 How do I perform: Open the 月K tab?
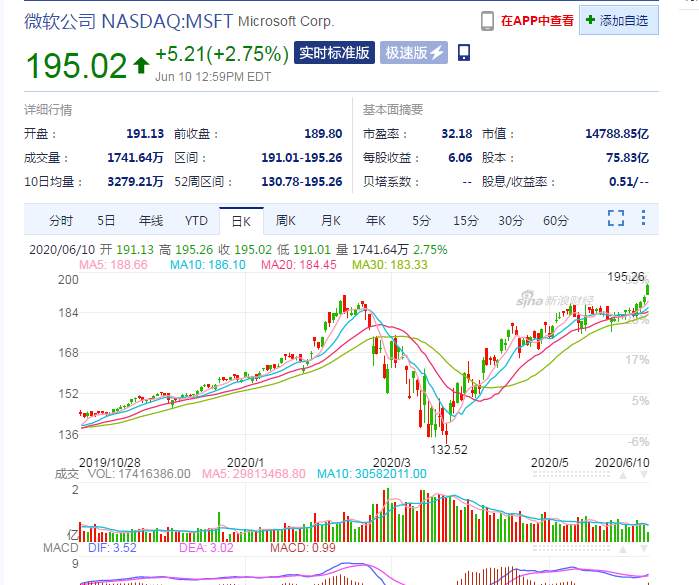[331, 220]
